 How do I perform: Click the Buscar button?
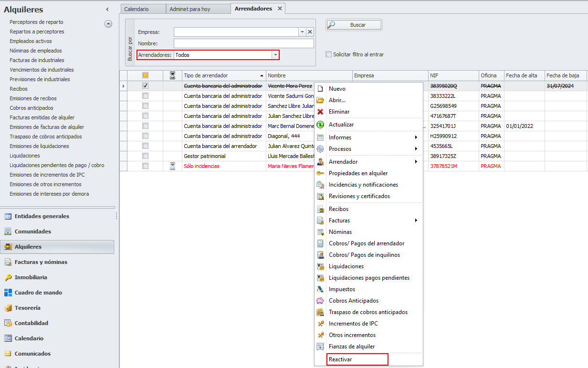[x=354, y=25]
